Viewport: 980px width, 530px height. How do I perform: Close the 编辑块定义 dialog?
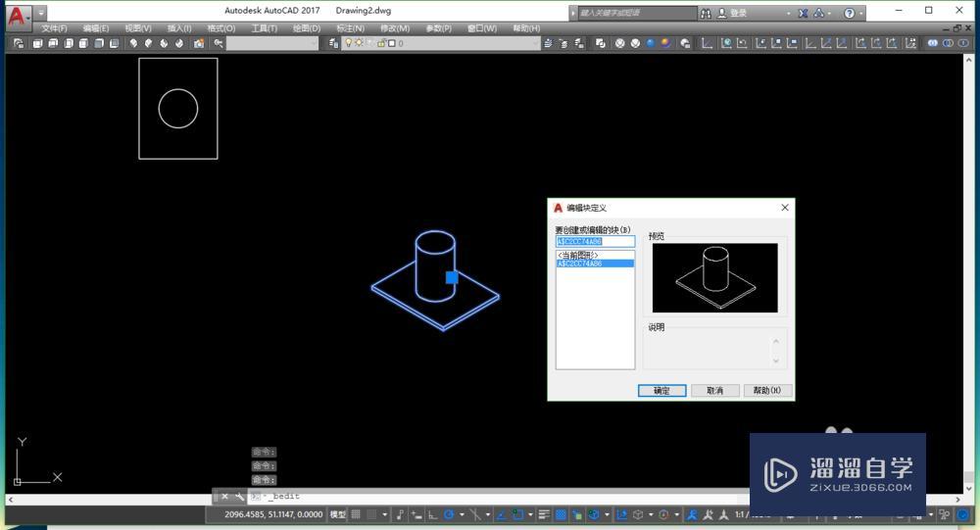(x=785, y=208)
